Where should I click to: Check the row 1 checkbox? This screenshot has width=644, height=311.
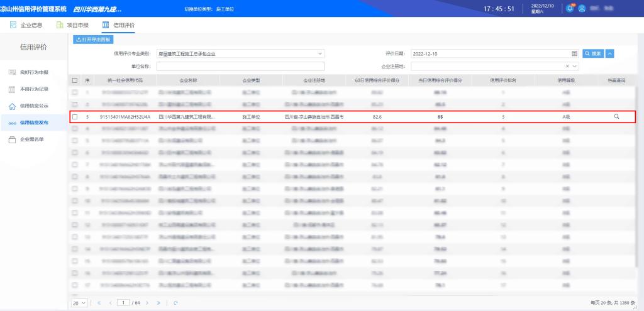click(75, 93)
